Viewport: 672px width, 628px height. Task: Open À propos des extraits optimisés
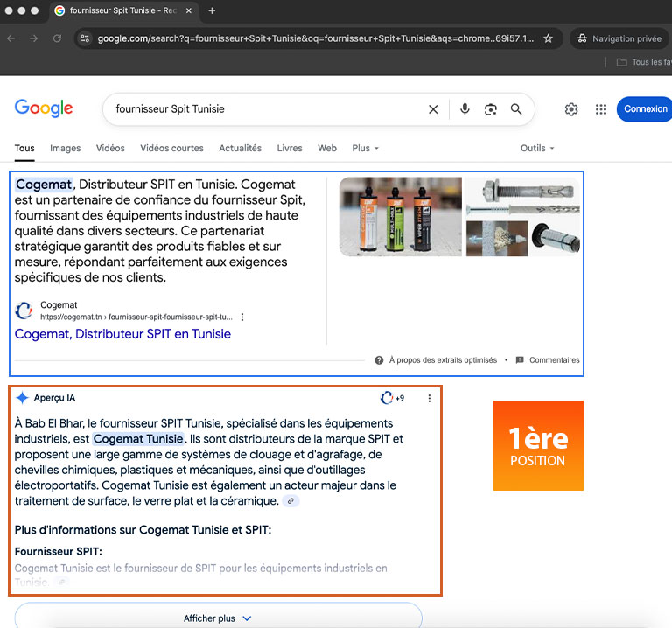(x=443, y=360)
